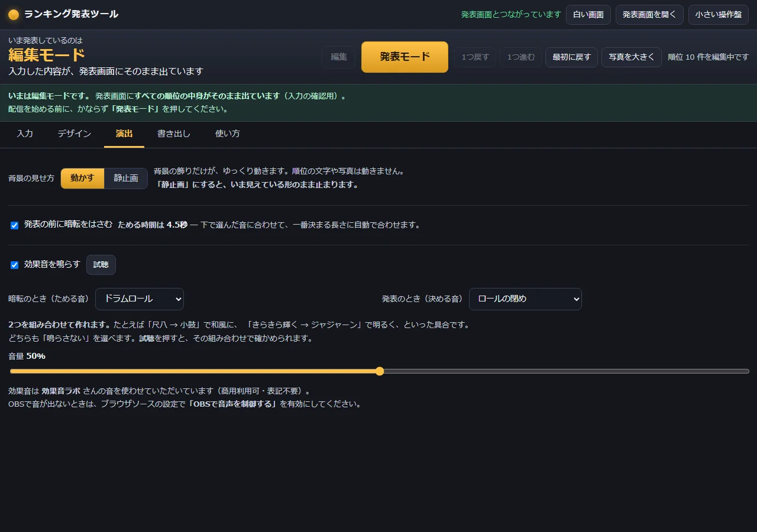Click the 編集モード heading

tap(47, 56)
